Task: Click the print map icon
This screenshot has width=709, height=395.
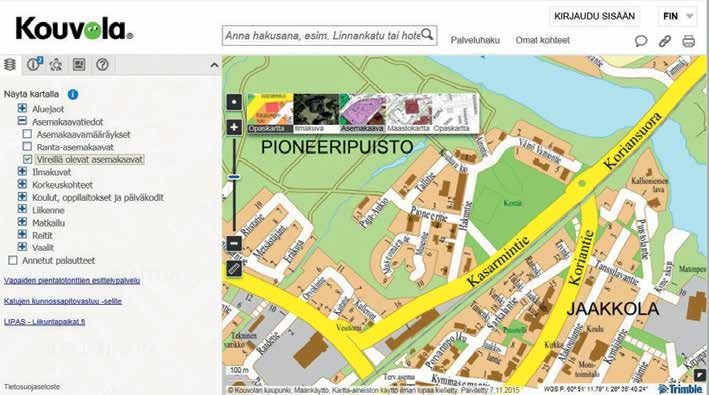Action: pos(688,41)
